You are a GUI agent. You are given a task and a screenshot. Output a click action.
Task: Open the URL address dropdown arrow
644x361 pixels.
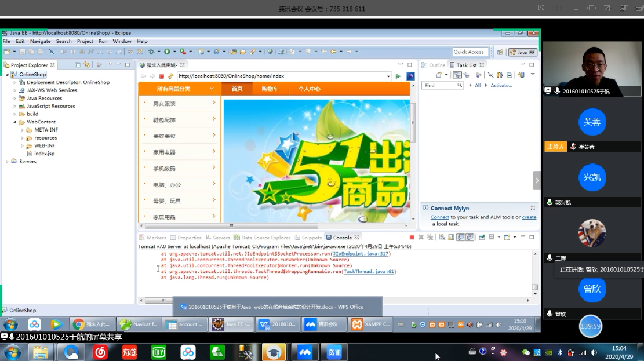click(388, 76)
